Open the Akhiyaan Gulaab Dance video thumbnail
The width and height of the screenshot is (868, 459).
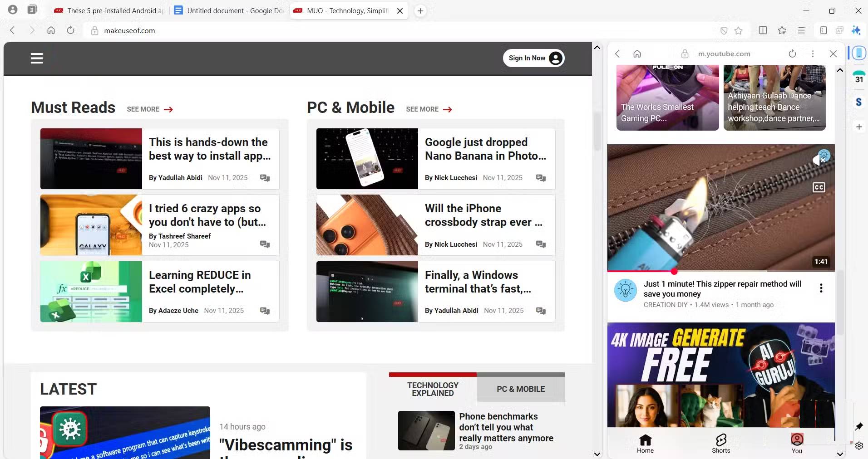point(774,98)
